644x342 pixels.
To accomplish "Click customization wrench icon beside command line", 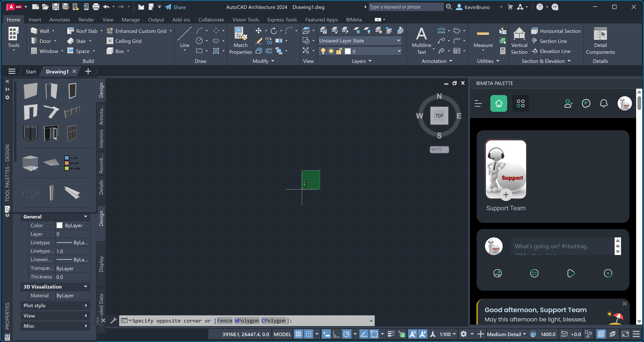I will 113,320.
